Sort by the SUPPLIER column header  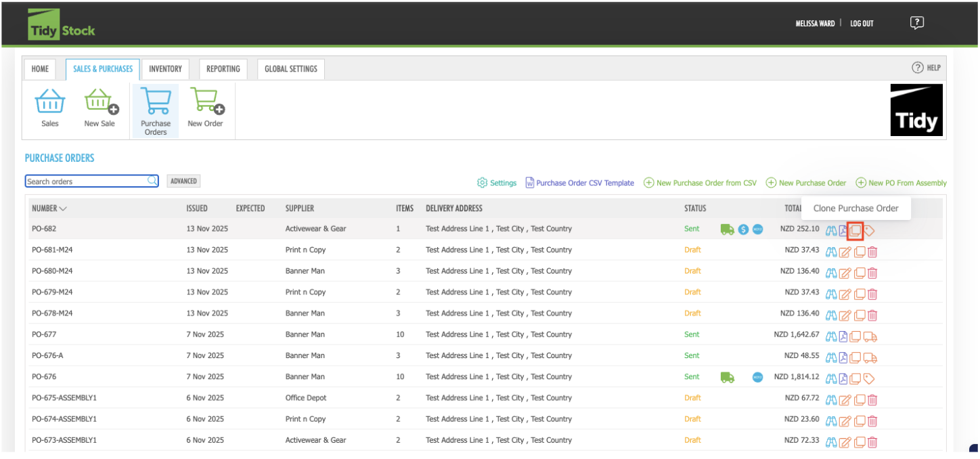click(300, 209)
